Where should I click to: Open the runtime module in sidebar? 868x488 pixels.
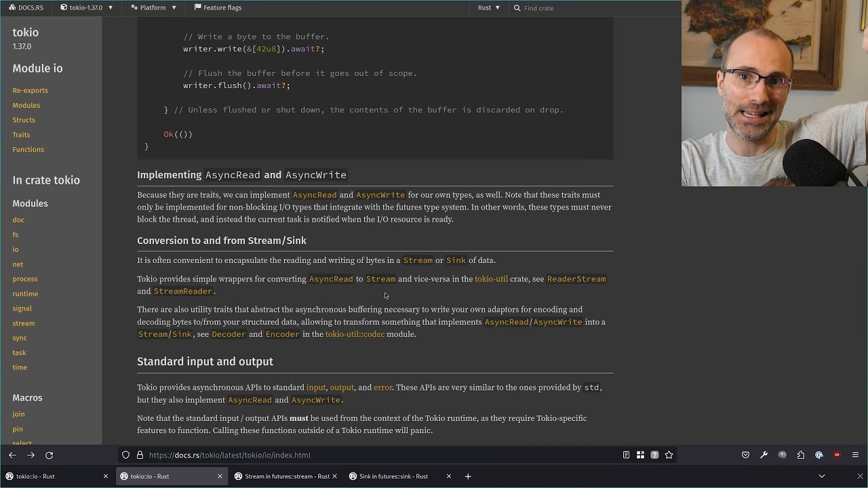pyautogui.click(x=25, y=293)
